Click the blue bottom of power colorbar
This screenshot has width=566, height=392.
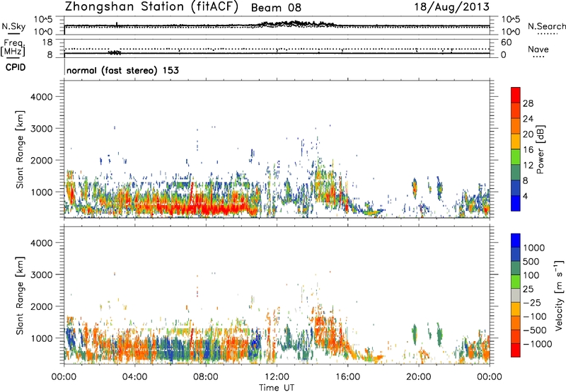coord(516,203)
